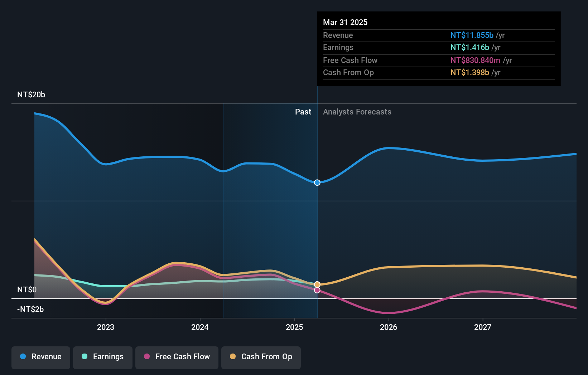Toggle the Cash From Op legend series
The image size is (588, 375).
261,357
